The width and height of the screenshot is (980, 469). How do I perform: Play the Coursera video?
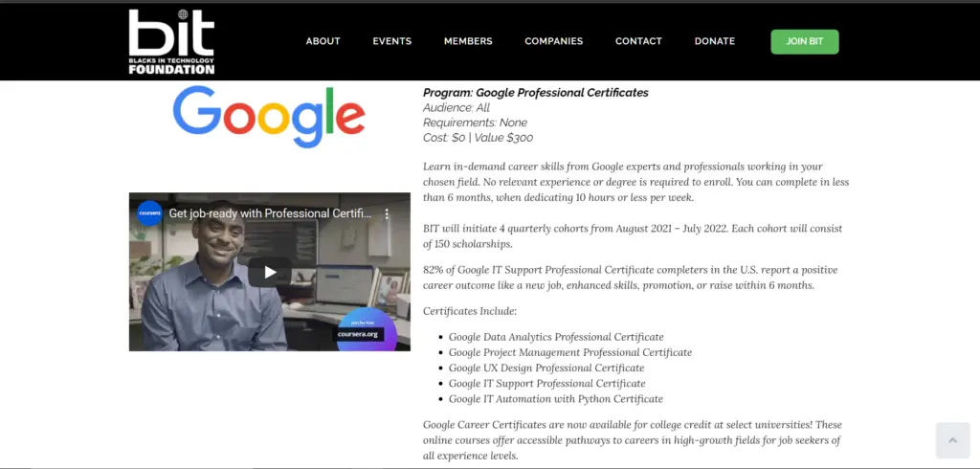pos(269,272)
